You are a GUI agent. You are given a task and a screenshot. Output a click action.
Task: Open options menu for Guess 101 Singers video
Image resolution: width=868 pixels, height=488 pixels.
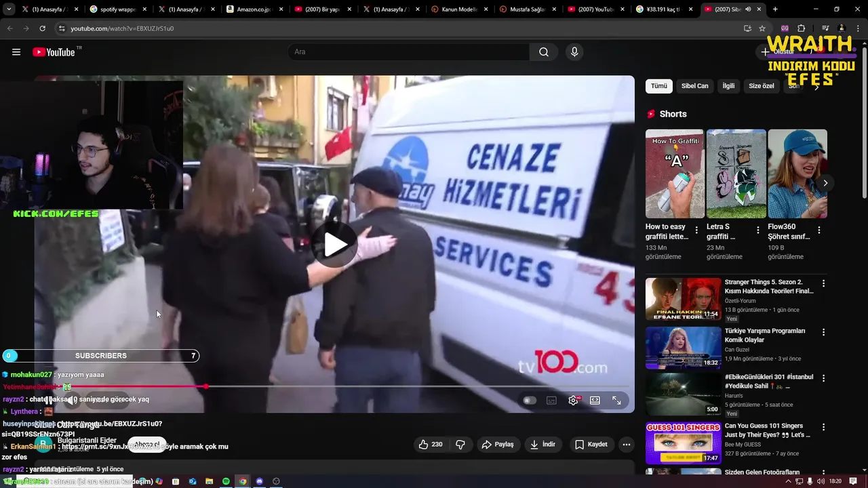[x=824, y=427]
